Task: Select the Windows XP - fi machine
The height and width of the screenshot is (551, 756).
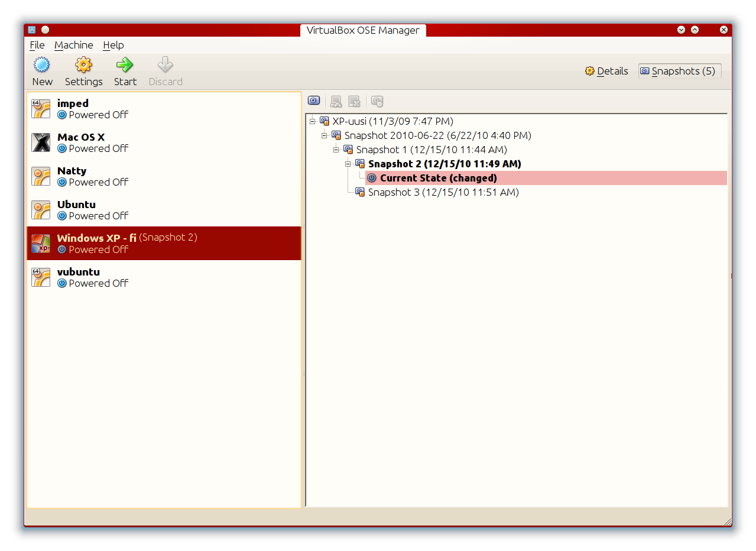Action: 164,243
